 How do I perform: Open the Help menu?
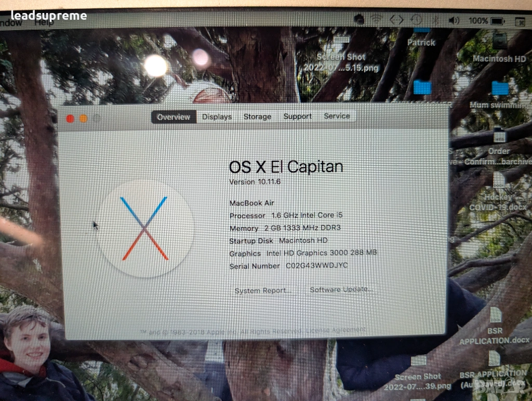point(45,23)
